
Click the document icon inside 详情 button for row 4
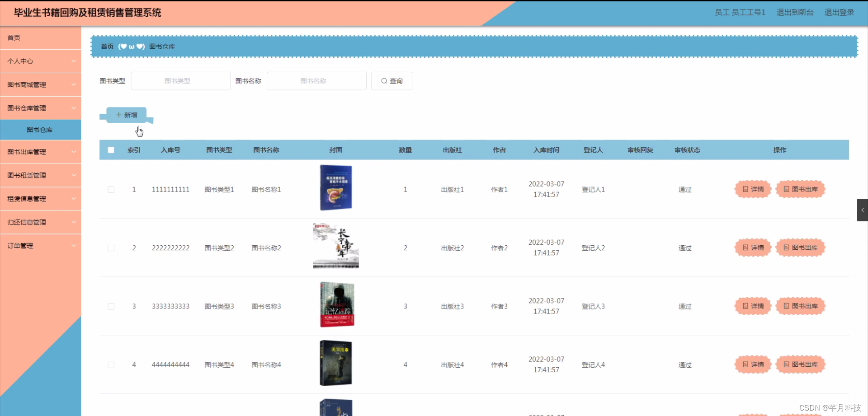pos(745,365)
